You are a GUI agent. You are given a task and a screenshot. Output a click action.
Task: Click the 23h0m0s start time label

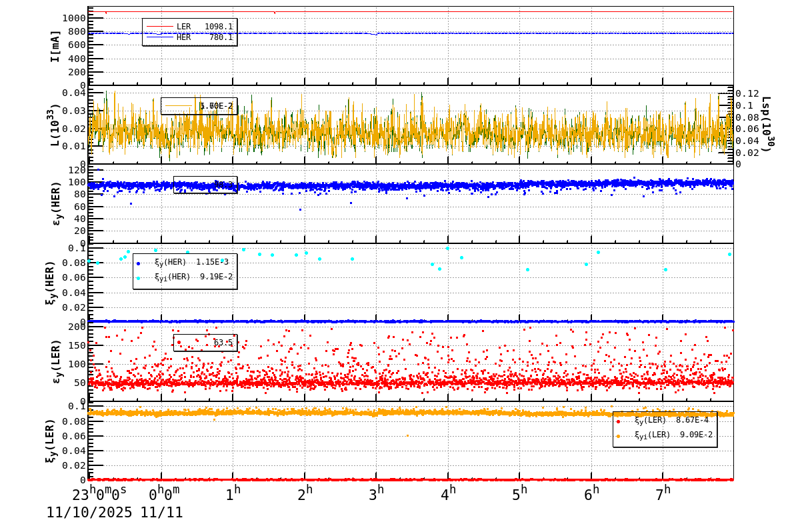click(99, 494)
